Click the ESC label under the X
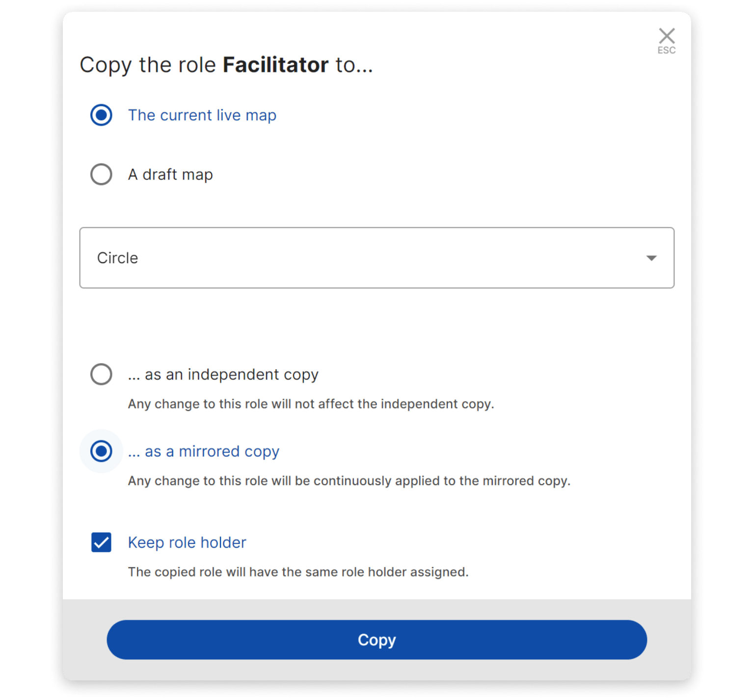 pyautogui.click(x=667, y=51)
